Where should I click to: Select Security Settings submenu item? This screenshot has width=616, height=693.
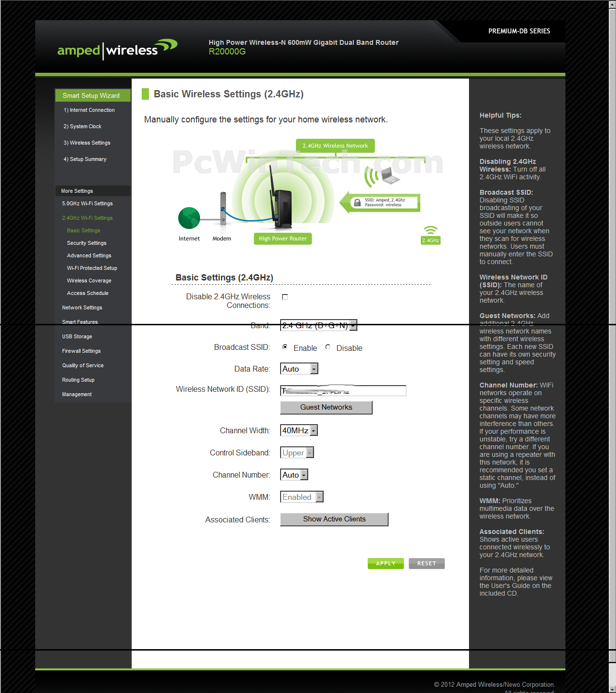pos(87,243)
